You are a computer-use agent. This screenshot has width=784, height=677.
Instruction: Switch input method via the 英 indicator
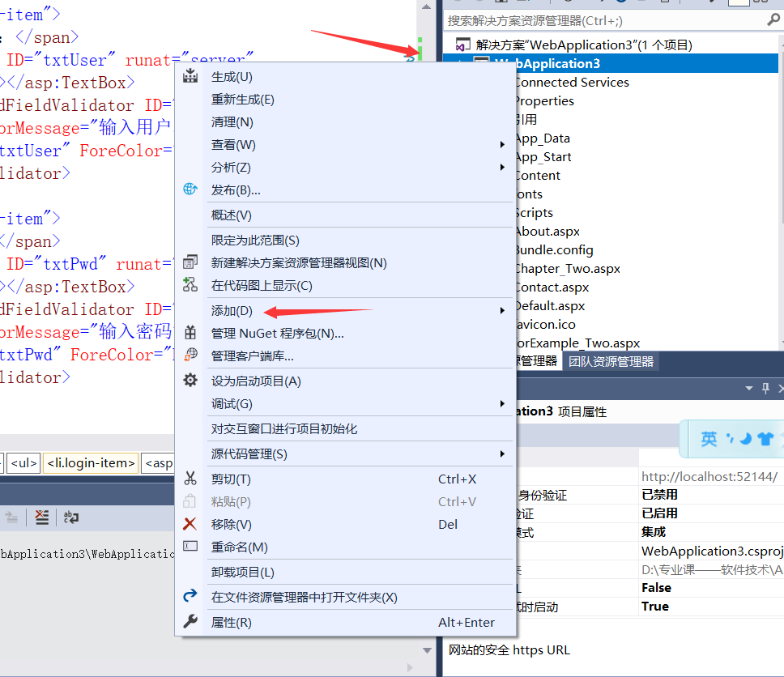pos(707,439)
